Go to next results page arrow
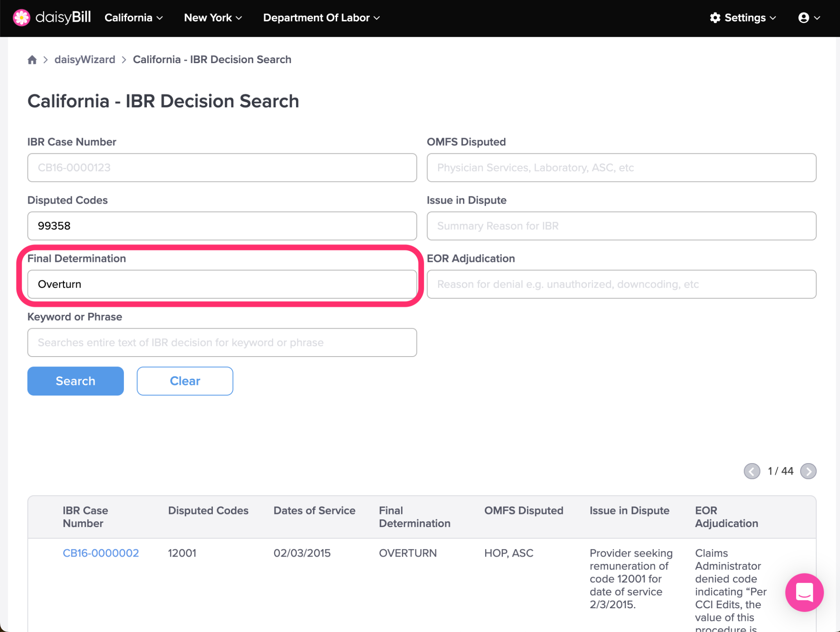Viewport: 840px width, 632px height. pos(808,471)
